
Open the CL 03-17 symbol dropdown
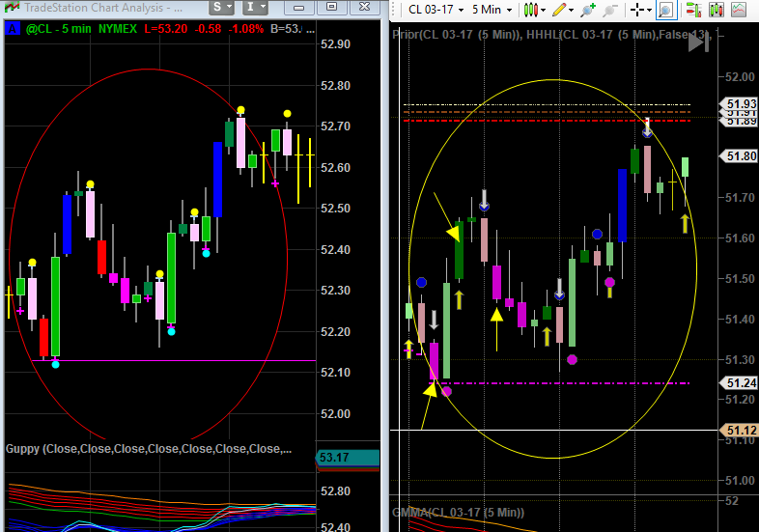click(x=436, y=10)
